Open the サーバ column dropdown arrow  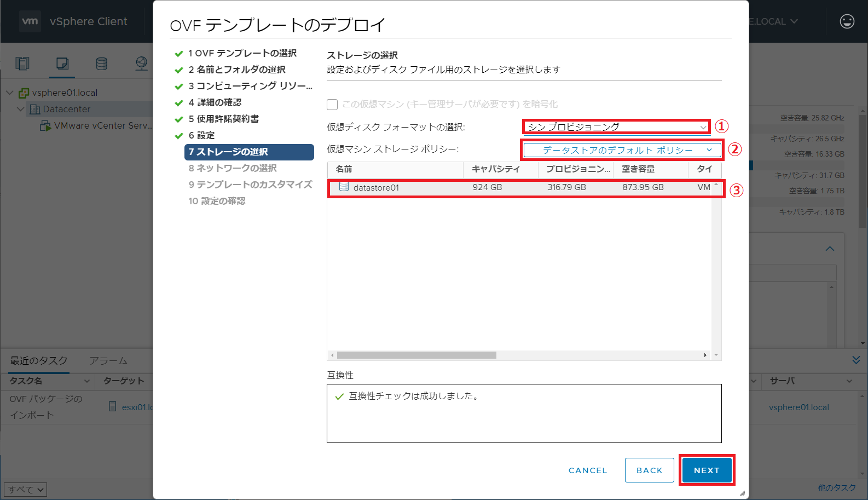point(849,381)
